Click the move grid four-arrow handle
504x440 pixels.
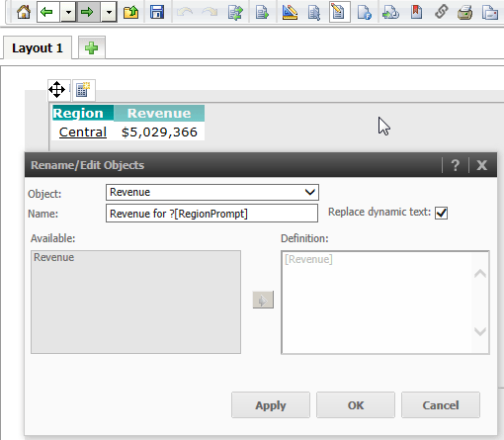(x=56, y=90)
